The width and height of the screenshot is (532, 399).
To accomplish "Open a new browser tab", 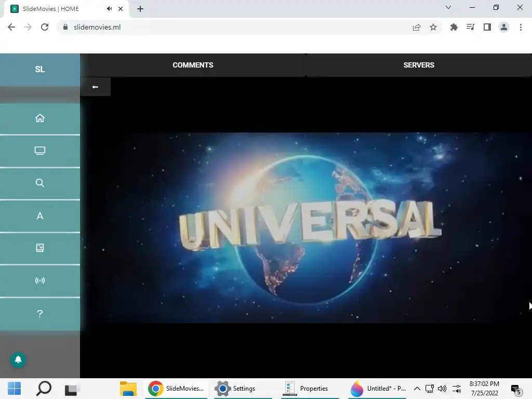I will [x=140, y=9].
